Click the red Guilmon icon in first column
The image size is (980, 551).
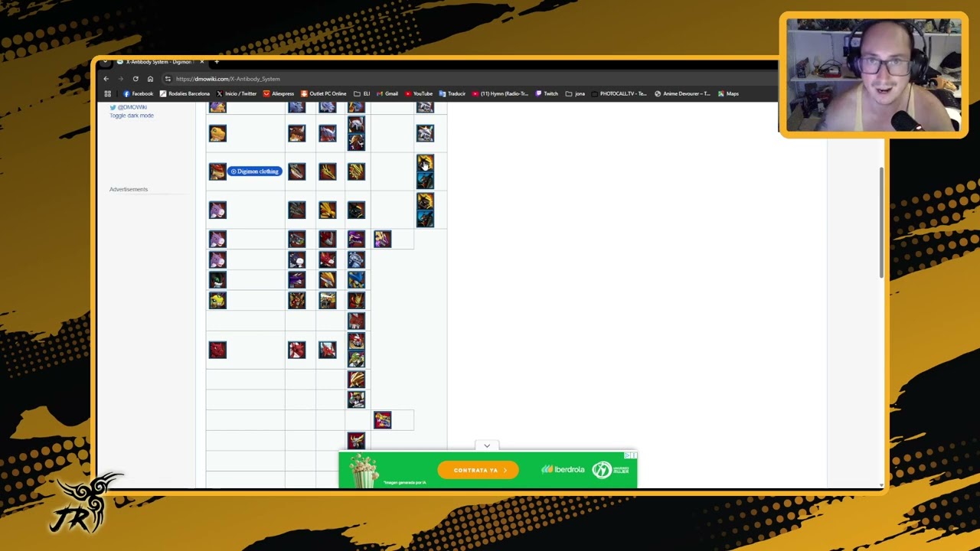click(217, 350)
